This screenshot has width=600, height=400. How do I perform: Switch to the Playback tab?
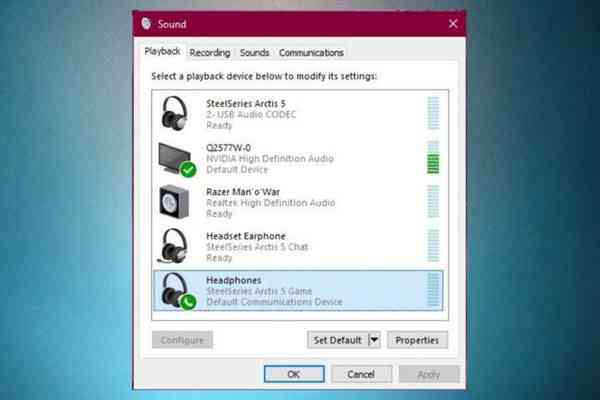click(x=162, y=51)
